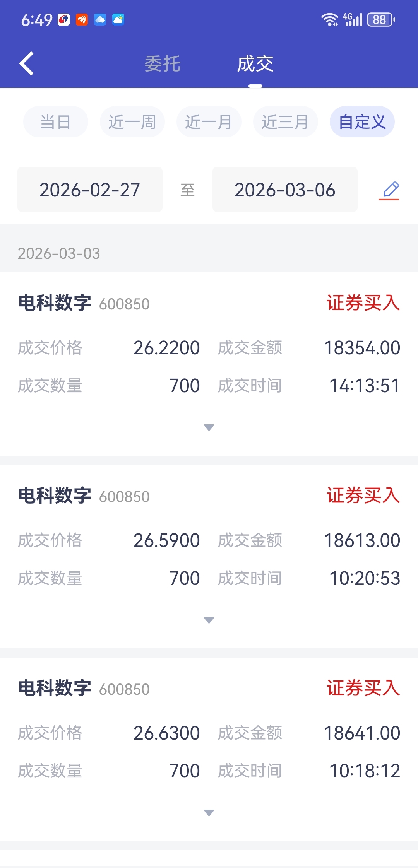This screenshot has height=868, width=418.
Task: Expand the 10:18:12 trade record details
Action: pyautogui.click(x=209, y=813)
